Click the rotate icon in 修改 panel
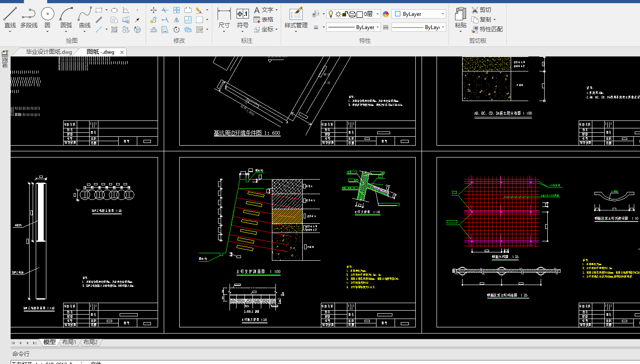This screenshot has width=640, height=364. (177, 30)
